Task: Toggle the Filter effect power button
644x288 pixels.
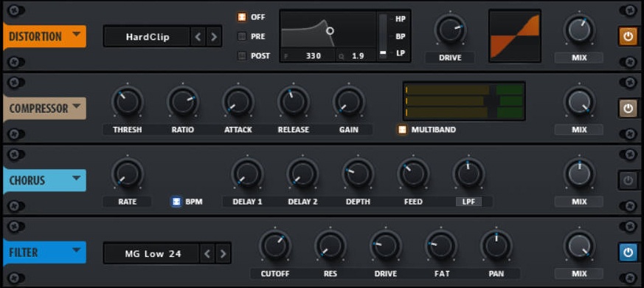Action: click(628, 253)
